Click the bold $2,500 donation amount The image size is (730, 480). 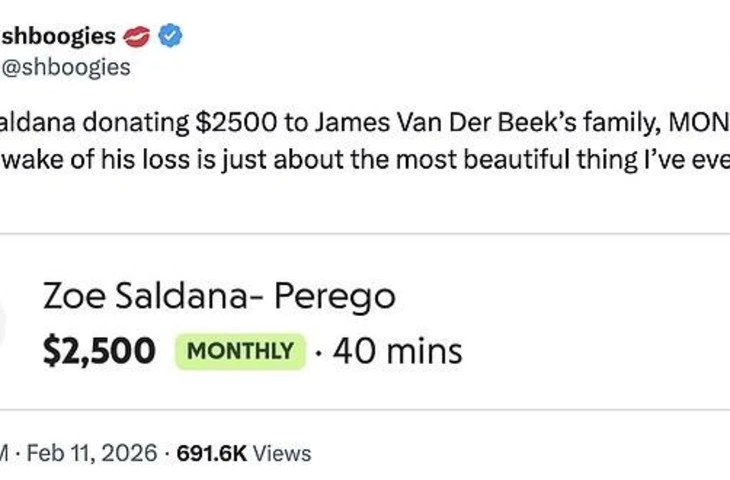(x=99, y=351)
